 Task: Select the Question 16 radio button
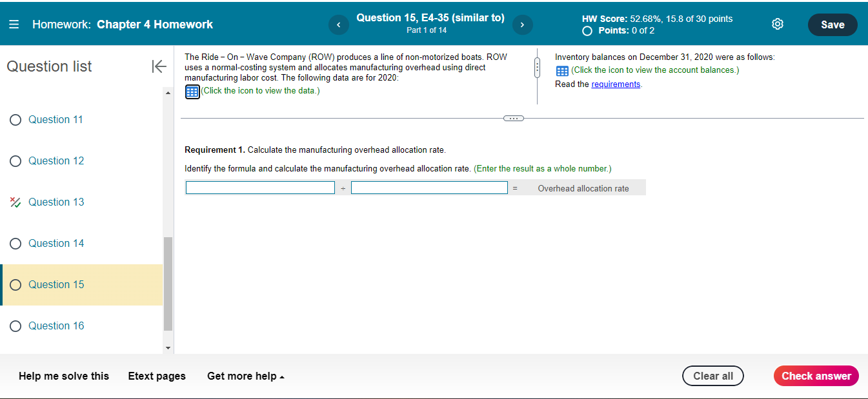(15, 326)
